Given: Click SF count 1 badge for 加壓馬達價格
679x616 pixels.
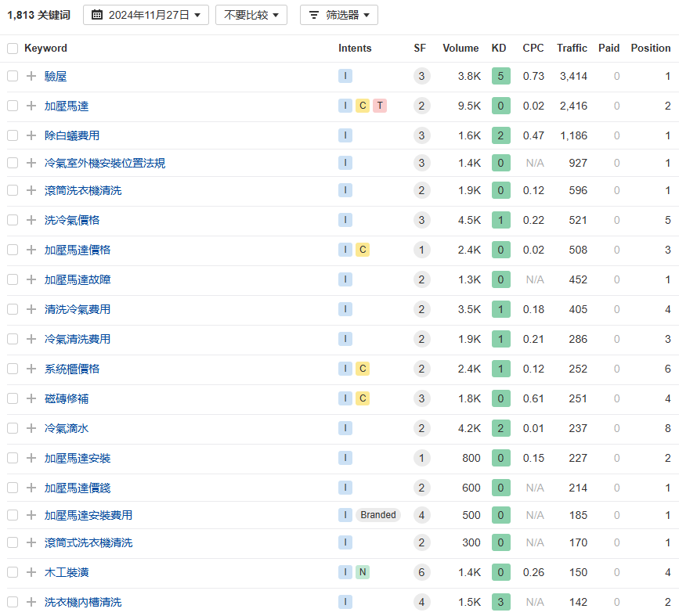Looking at the screenshot, I should click(422, 250).
